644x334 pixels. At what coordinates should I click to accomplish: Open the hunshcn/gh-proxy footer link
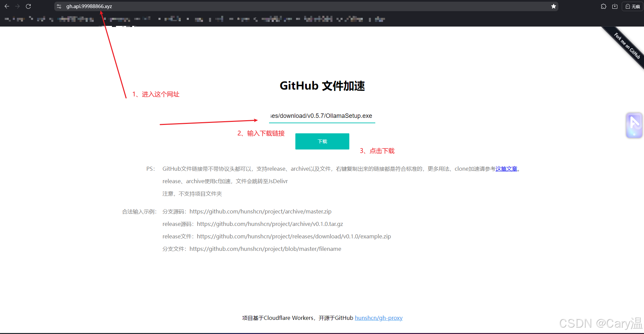tap(379, 318)
